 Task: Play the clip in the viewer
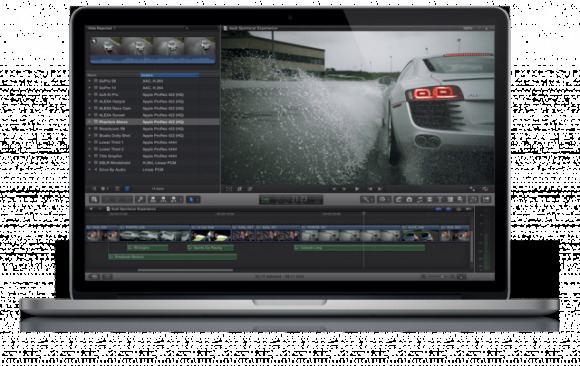(x=357, y=189)
